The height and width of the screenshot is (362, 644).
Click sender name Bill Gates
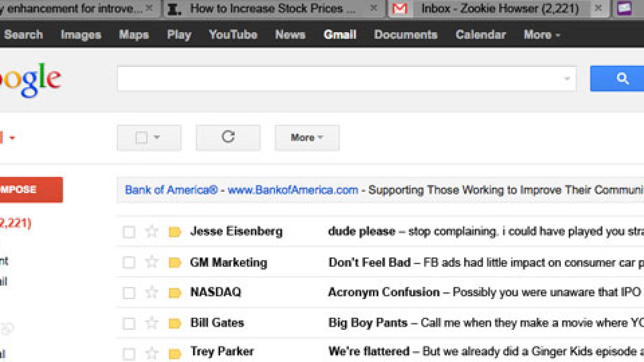pos(217,323)
